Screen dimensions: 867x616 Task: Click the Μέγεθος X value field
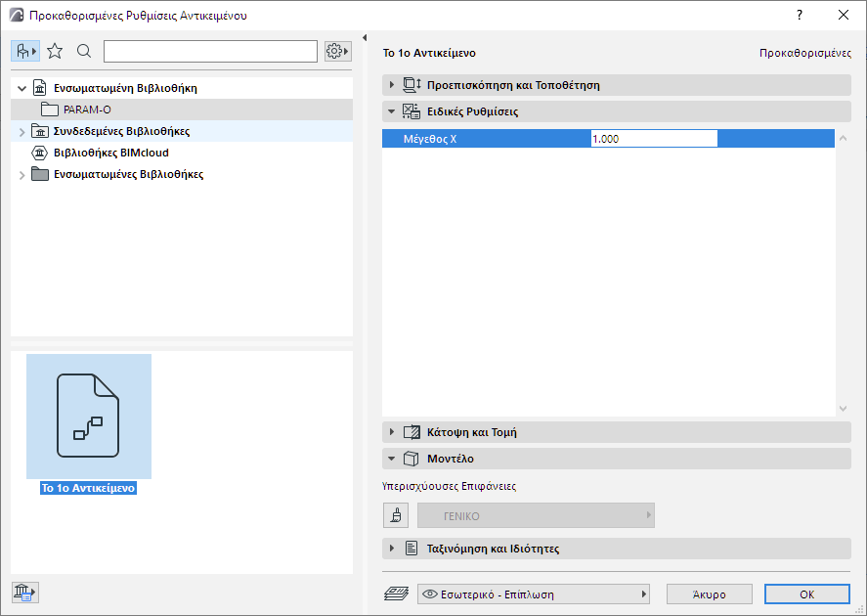[653, 138]
